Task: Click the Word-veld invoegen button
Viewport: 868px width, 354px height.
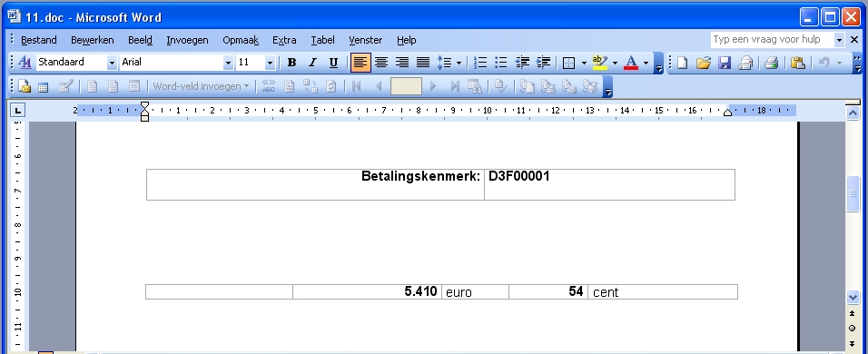Action: pyautogui.click(x=201, y=86)
